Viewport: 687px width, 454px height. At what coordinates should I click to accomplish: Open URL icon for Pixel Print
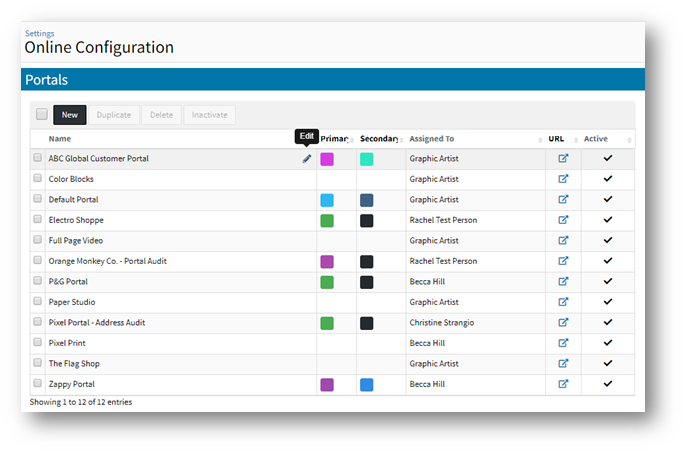(x=563, y=343)
